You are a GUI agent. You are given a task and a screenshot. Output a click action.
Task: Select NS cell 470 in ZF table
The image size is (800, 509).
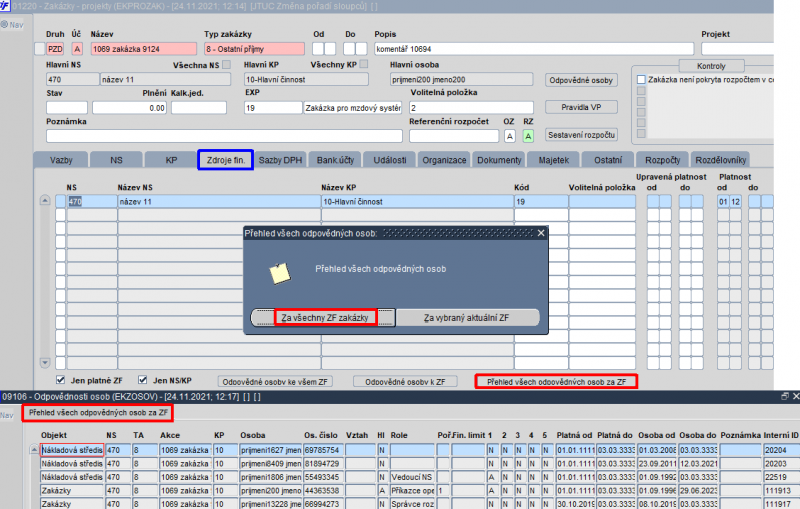click(92, 201)
